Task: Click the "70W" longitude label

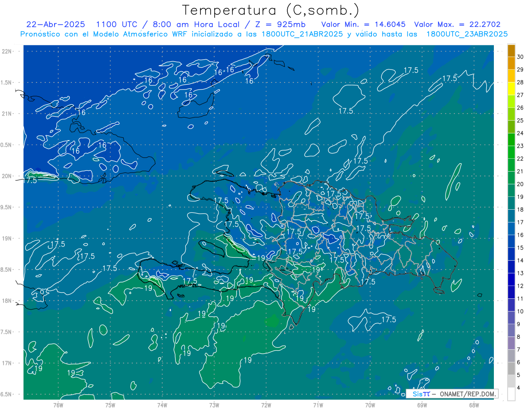Action: 370,405
